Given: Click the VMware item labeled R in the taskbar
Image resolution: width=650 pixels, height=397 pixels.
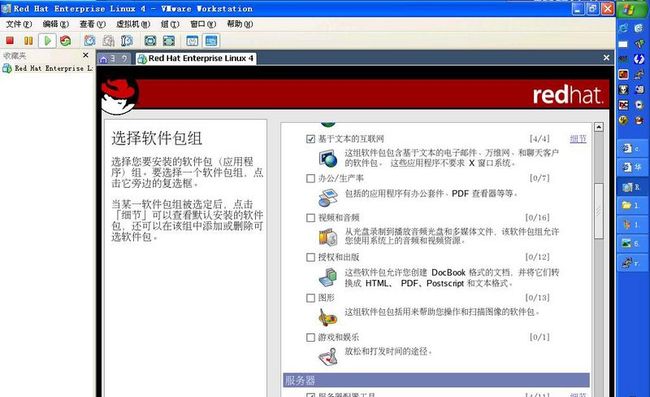Looking at the screenshot, I should [x=631, y=187].
